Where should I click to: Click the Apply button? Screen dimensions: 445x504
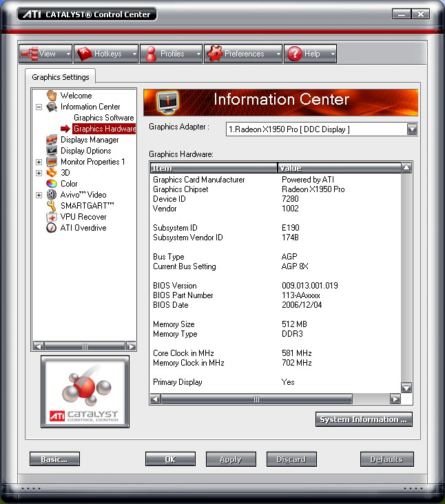[x=231, y=459]
